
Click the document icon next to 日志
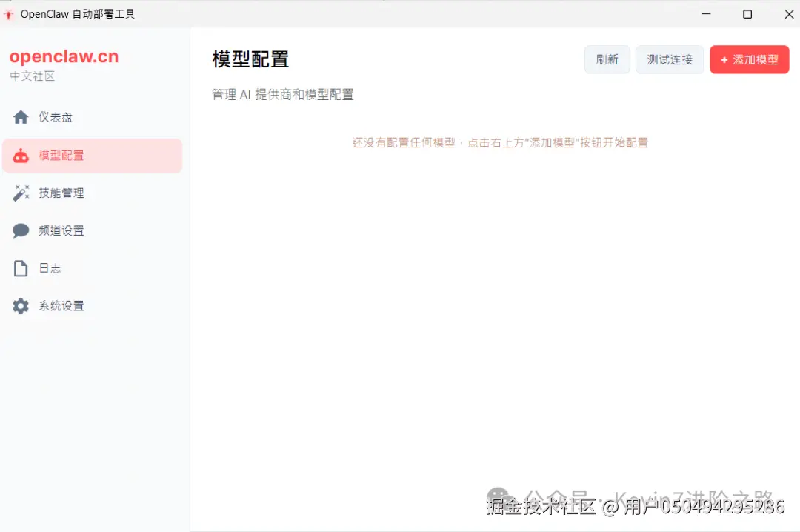(20, 267)
